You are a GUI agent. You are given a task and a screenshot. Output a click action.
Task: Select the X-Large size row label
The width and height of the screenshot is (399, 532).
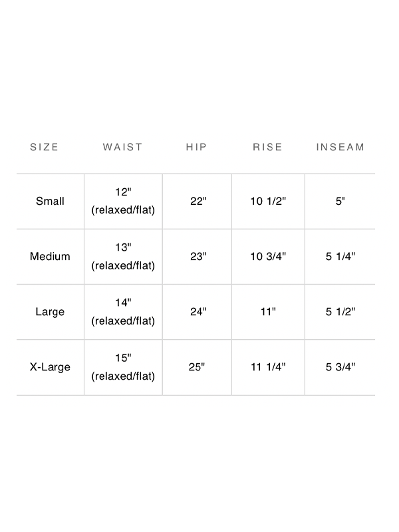click(x=51, y=367)
